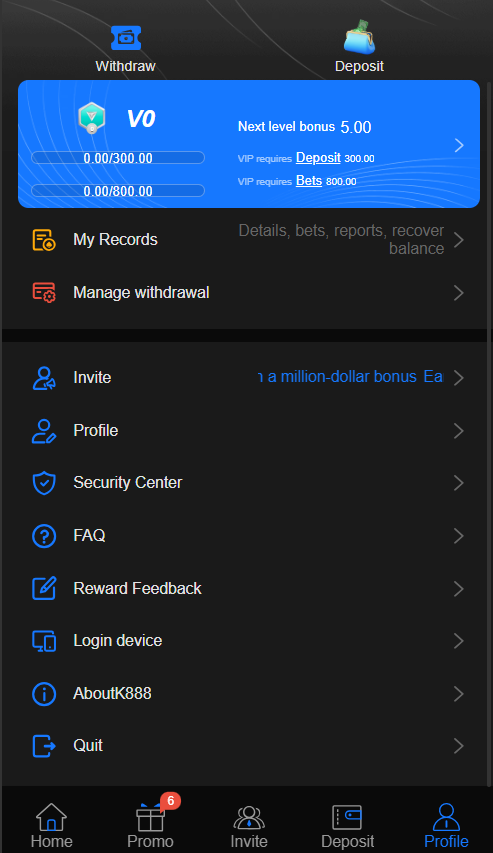
Task: Open the Promo tab with badge
Action: coord(151,826)
